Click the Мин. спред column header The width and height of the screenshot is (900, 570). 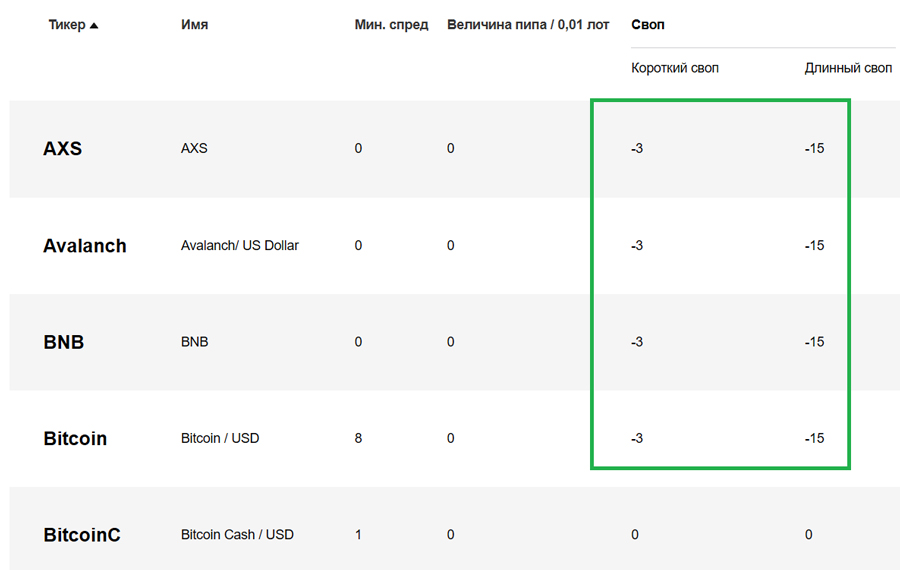[x=391, y=25]
